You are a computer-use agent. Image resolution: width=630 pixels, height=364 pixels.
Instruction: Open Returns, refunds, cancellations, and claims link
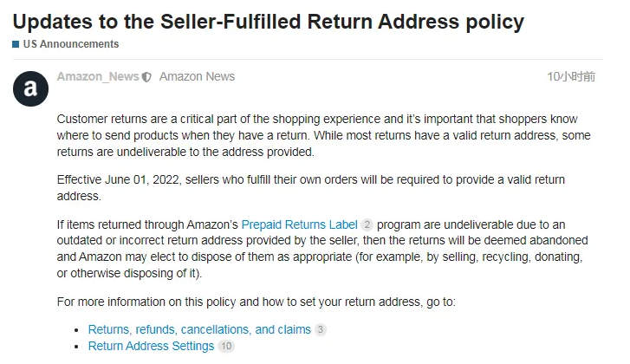pos(199,330)
